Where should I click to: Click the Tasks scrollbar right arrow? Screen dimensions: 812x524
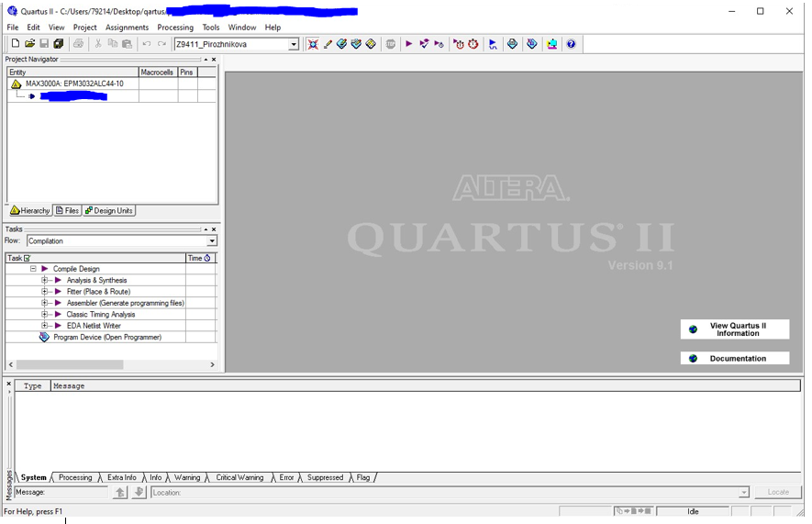pos(212,364)
